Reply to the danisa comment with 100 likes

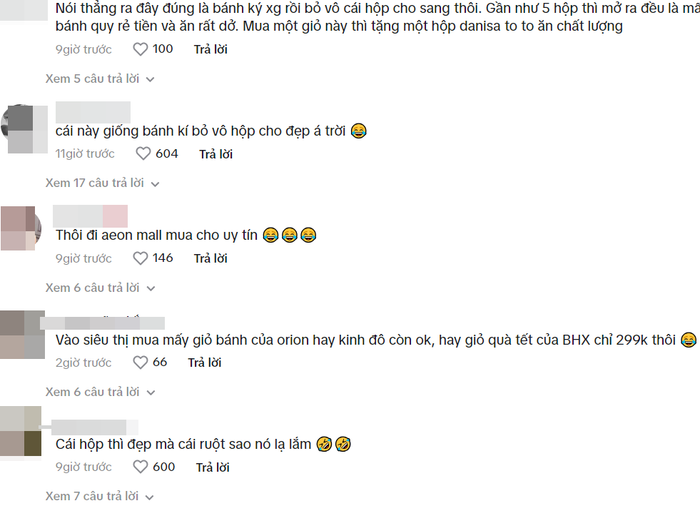[210, 49]
